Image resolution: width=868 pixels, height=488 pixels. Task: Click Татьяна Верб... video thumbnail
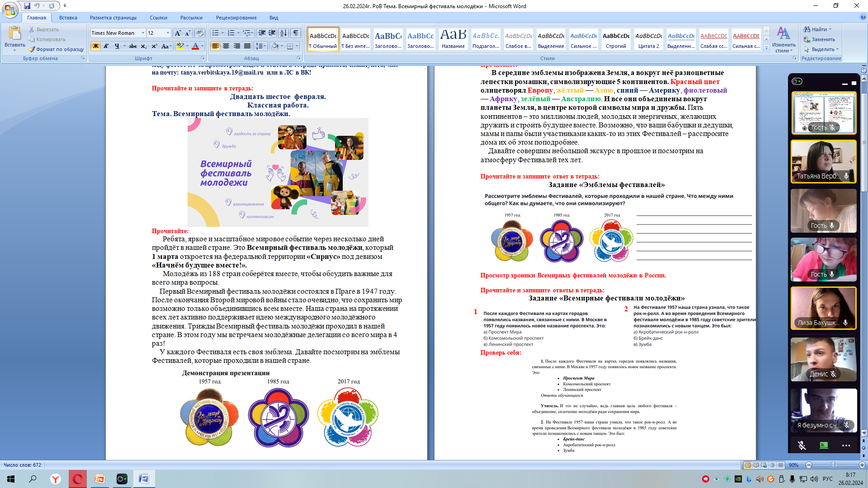click(823, 161)
